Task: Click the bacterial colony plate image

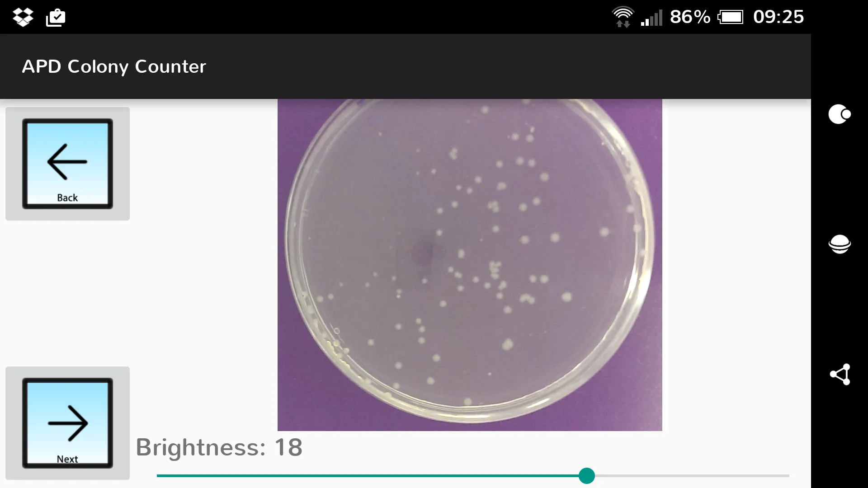Action: [470, 264]
